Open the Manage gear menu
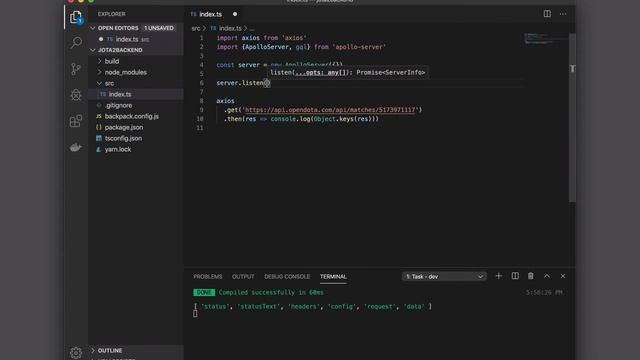This screenshot has height=360, width=640. pos(76,353)
